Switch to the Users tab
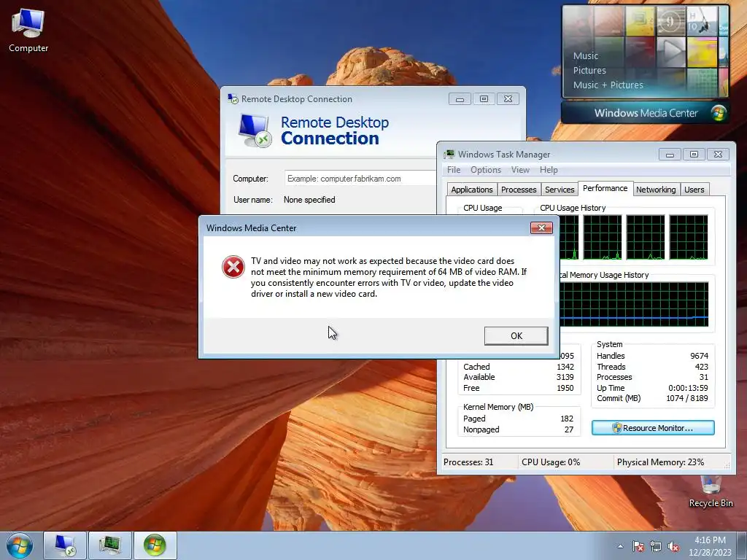Image resolution: width=747 pixels, height=560 pixels. tap(694, 190)
